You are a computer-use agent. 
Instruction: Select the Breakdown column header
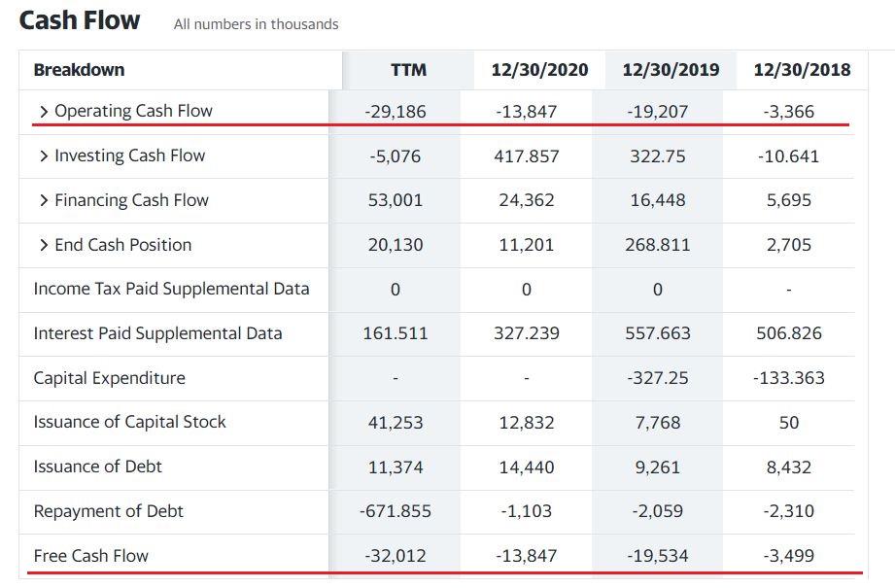click(x=80, y=70)
